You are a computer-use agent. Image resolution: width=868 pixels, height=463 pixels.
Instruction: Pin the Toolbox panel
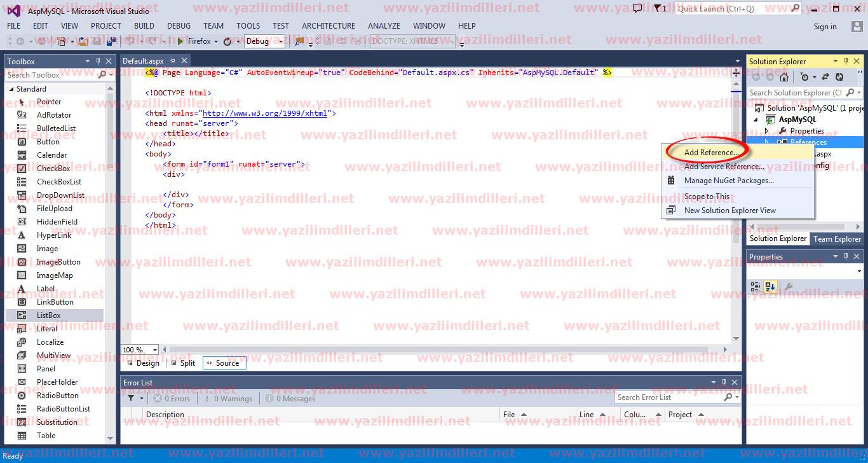(x=98, y=61)
